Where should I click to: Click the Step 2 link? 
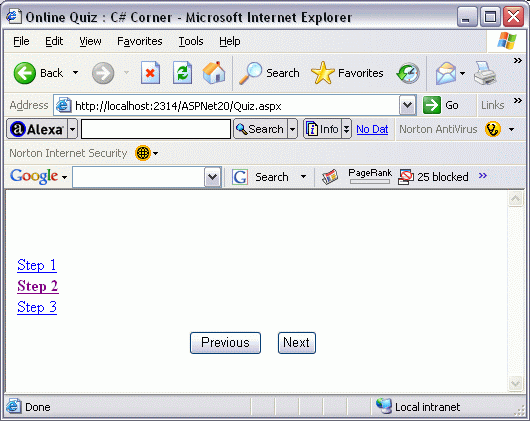coord(38,286)
